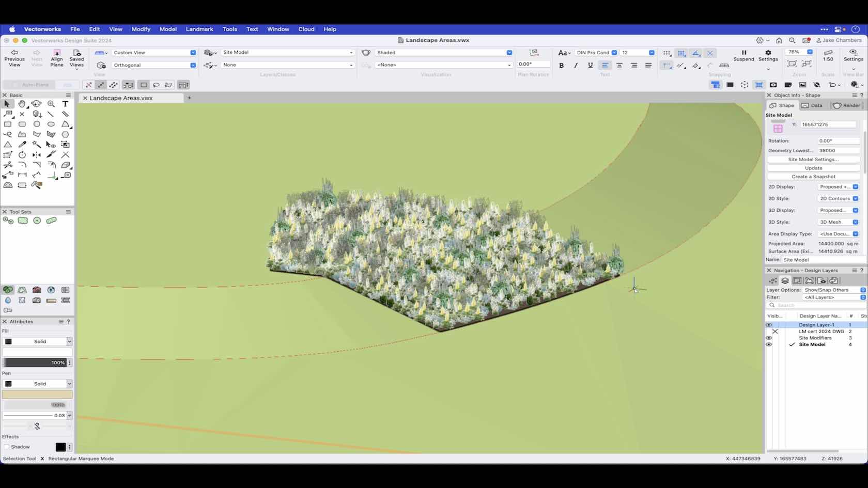This screenshot has width=868, height=488.
Task: Select the Select Similar magic wand tool
Action: (36, 145)
